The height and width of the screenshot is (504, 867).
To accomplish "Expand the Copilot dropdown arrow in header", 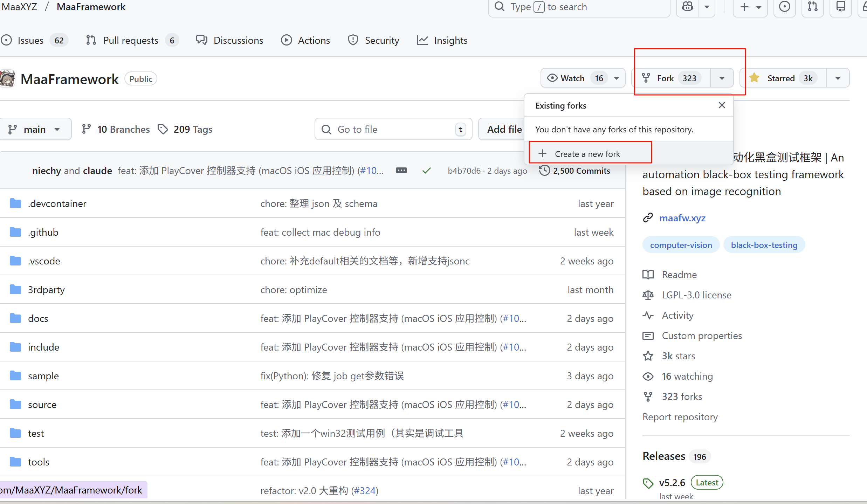I will pyautogui.click(x=707, y=7).
